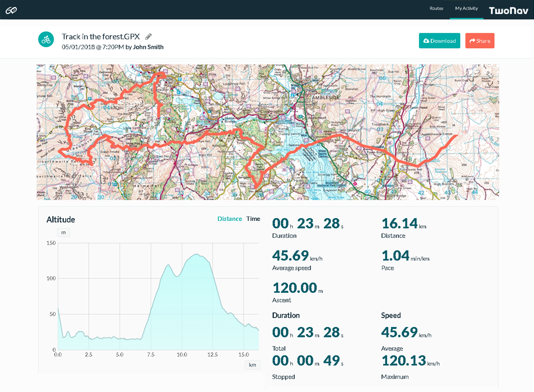Click the 'm' altitude unit label

coord(63,233)
